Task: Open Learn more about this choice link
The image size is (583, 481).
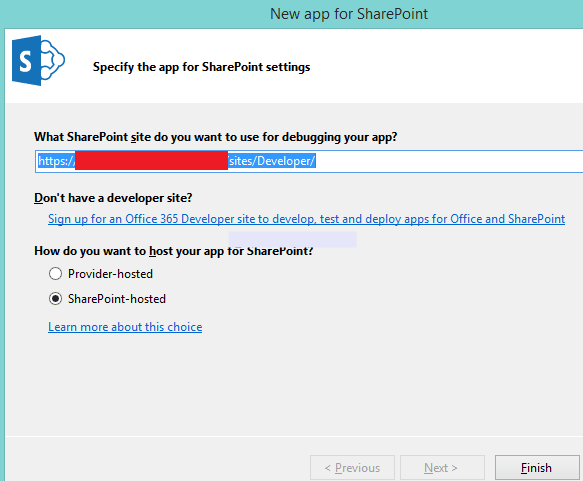Action: [x=125, y=327]
